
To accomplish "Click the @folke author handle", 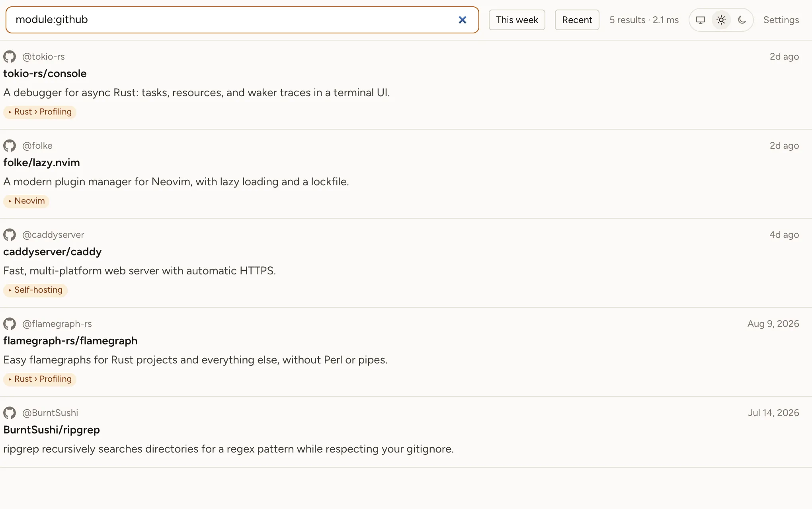I will [37, 146].
